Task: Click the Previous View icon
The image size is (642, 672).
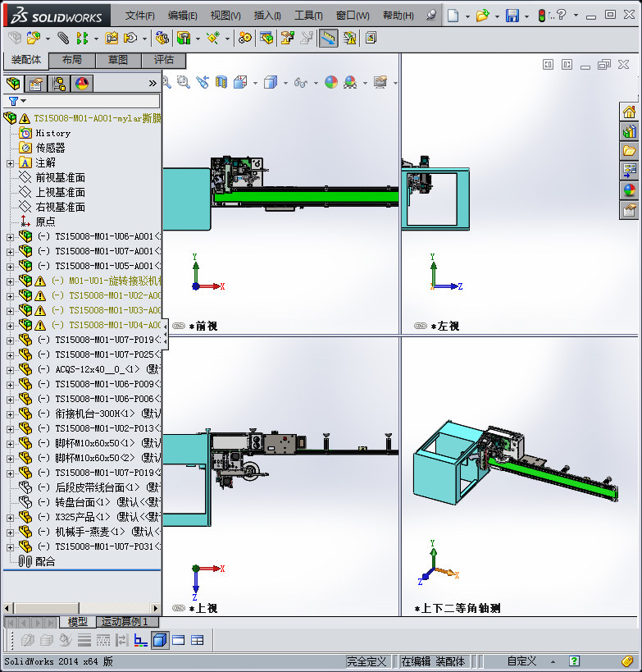Action: 203,82
